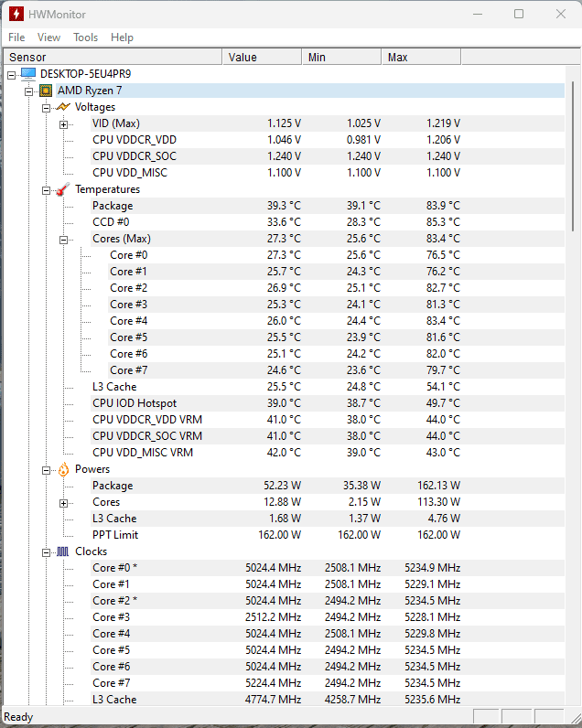
Task: Select the CCD #0 temperature row
Action: click(328, 222)
